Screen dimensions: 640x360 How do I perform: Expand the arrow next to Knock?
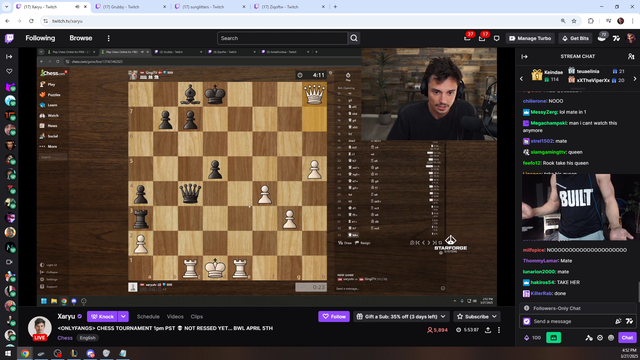123,316
